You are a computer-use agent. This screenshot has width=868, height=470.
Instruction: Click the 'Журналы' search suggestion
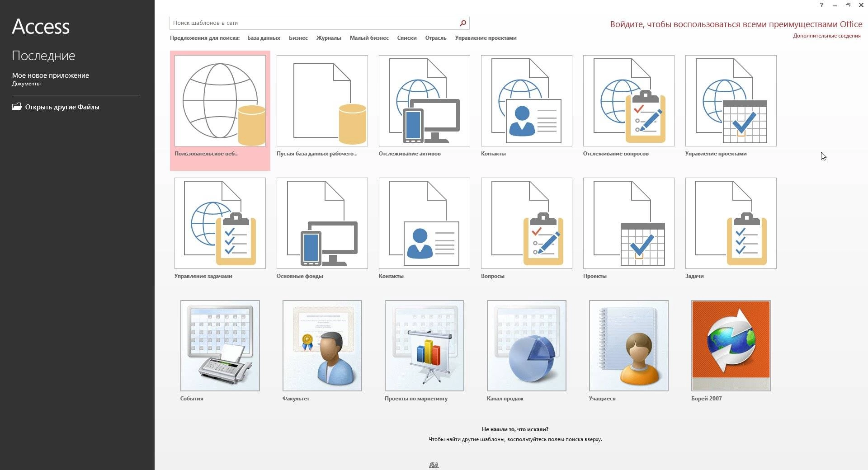(x=329, y=38)
